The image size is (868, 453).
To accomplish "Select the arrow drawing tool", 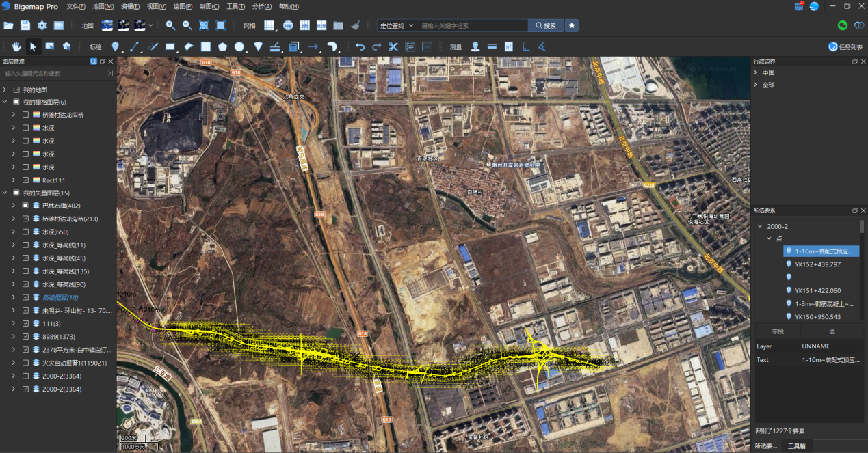I will 313,46.
